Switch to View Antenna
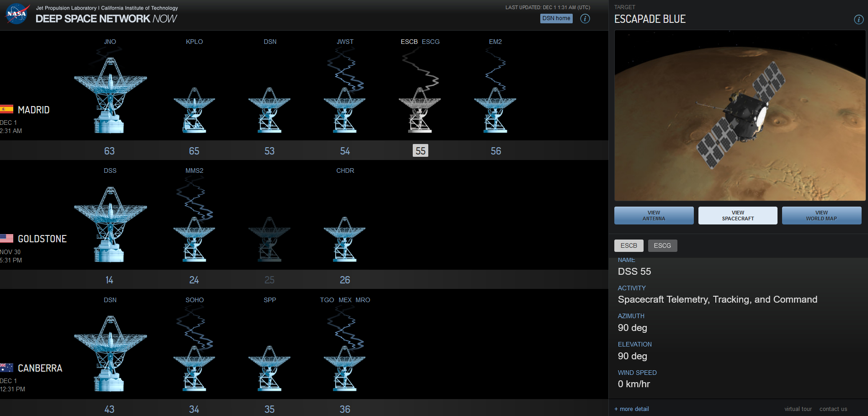Viewport: 868px width, 416px height. (654, 215)
